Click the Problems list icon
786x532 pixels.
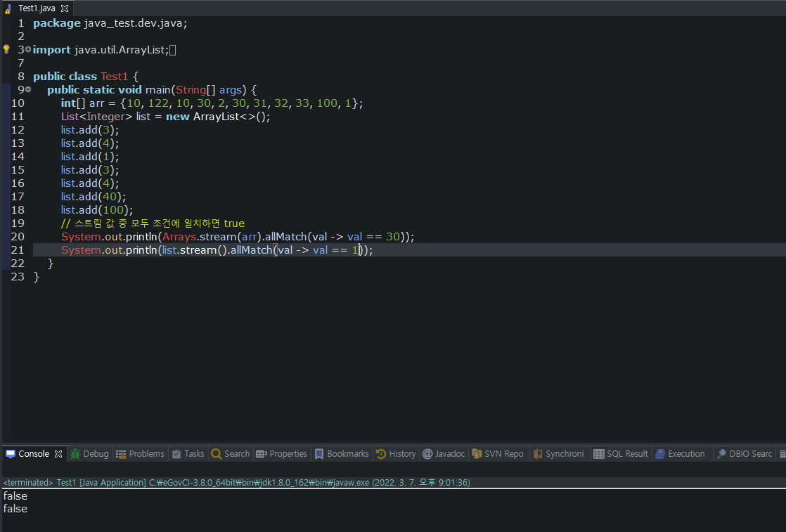pyautogui.click(x=121, y=454)
